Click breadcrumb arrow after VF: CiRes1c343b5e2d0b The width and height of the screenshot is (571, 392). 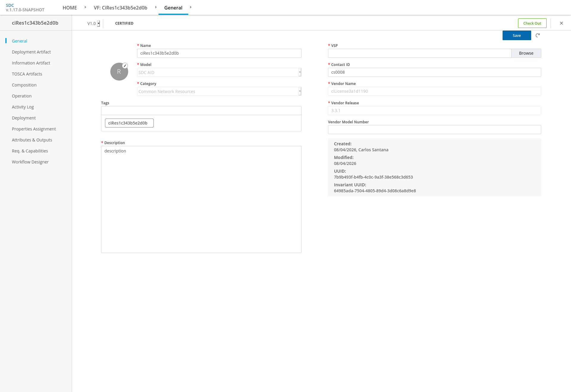click(x=156, y=7)
